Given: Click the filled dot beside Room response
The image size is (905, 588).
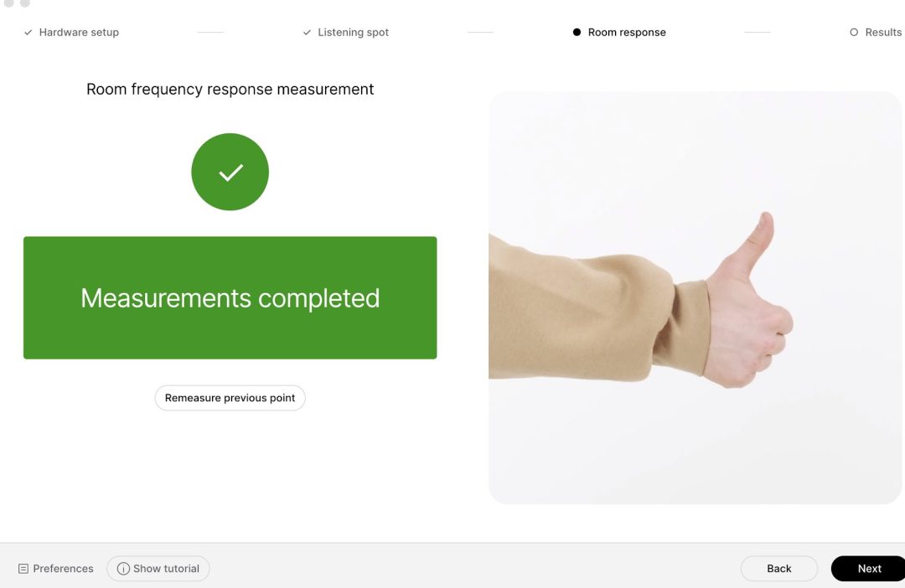Looking at the screenshot, I should (x=577, y=33).
